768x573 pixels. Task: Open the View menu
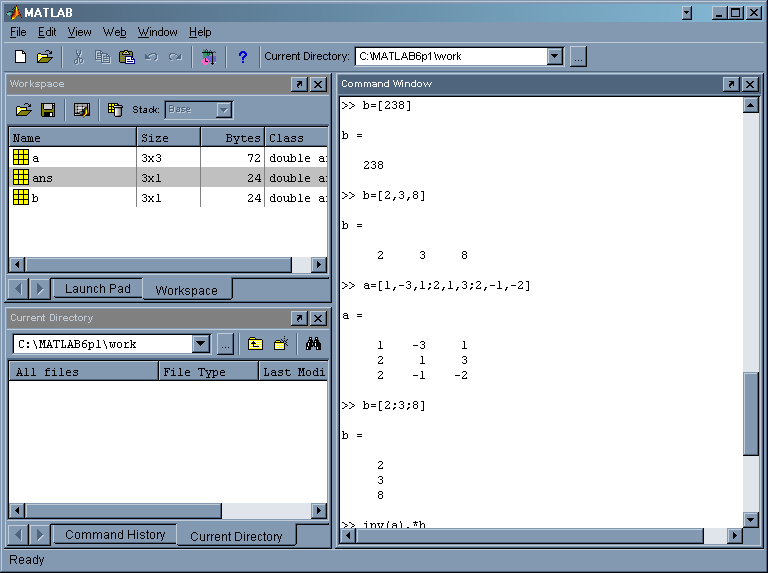click(x=79, y=32)
